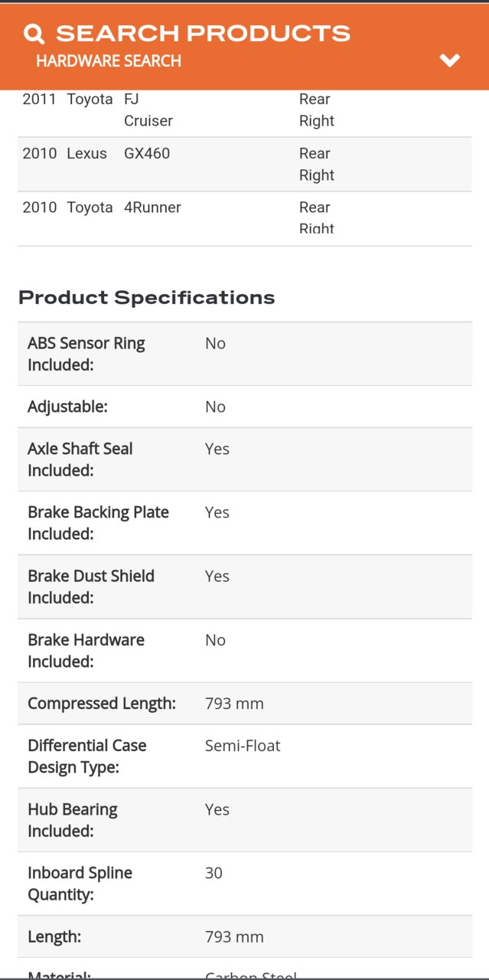Click Hub Bearing Included row
This screenshot has width=489, height=980.
click(x=245, y=820)
